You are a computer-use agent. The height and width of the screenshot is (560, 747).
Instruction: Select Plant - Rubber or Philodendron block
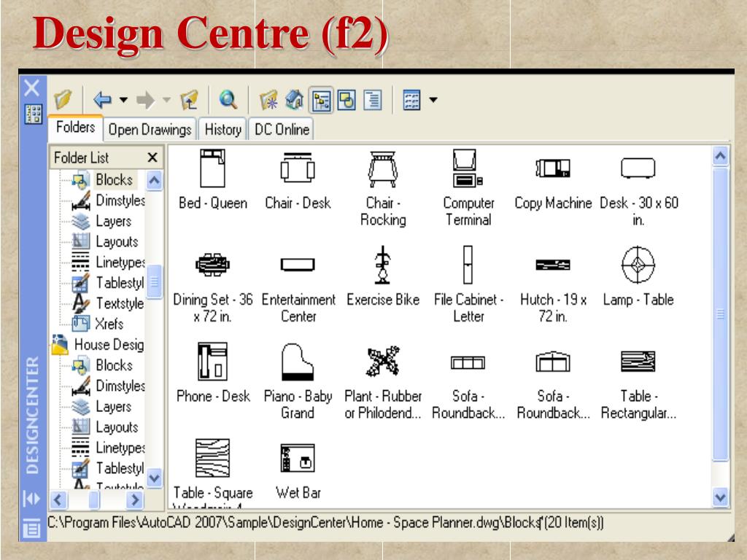(382, 383)
